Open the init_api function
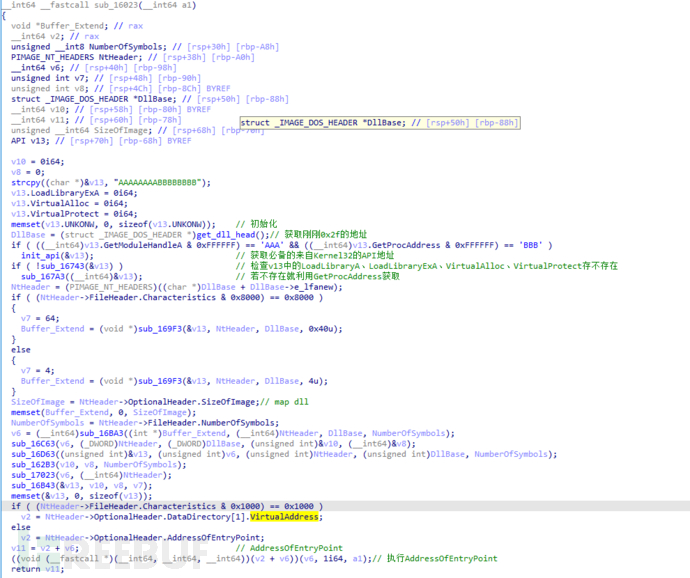This screenshot has width=690, height=578. tap(40, 256)
